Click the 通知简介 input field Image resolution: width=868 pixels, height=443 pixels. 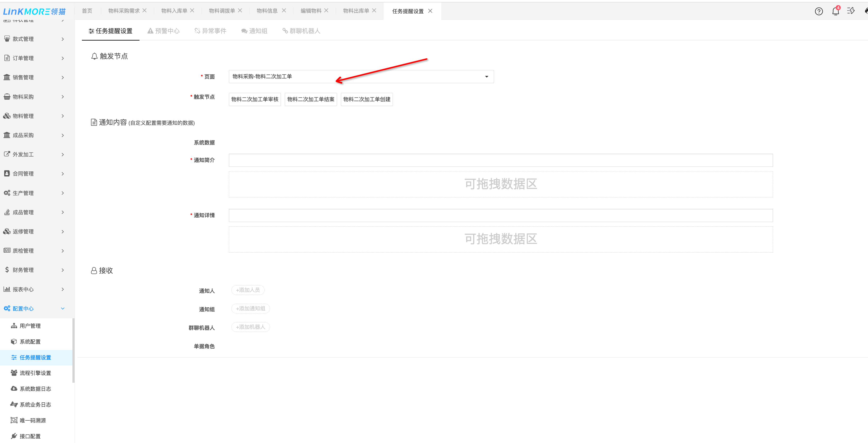500,160
